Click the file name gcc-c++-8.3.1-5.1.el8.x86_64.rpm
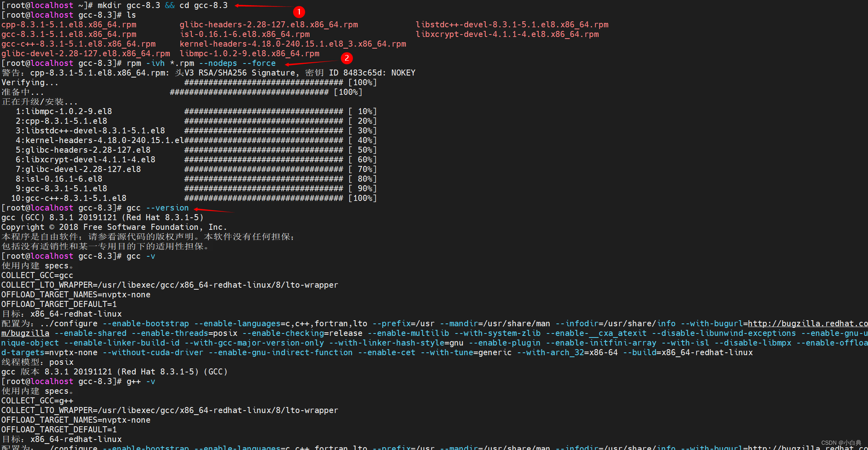This screenshot has height=450, width=868. [x=78, y=44]
